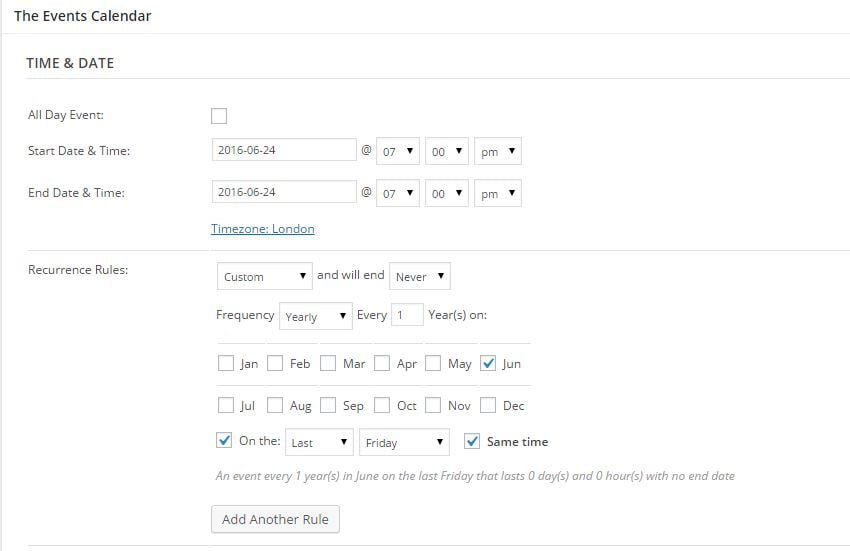Open the end time hour dropdown
The height and width of the screenshot is (551, 850).
397,194
